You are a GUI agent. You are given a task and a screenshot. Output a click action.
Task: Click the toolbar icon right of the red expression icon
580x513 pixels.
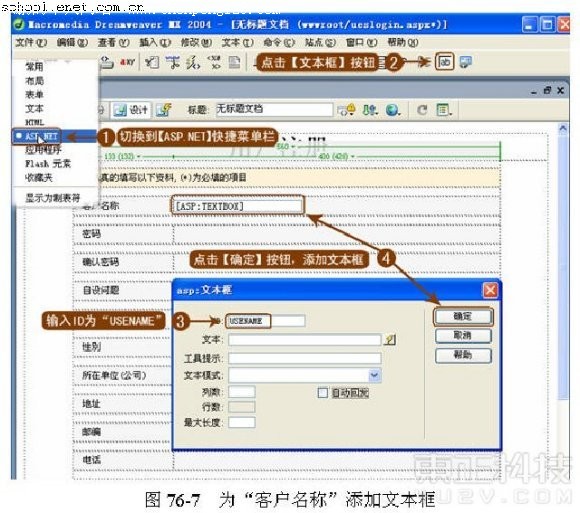(x=152, y=63)
